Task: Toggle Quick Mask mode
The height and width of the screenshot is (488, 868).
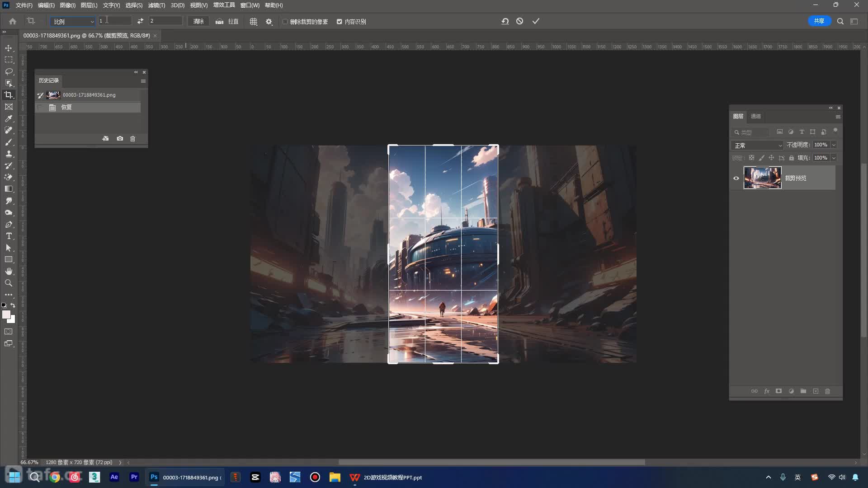Action: pos(9,332)
